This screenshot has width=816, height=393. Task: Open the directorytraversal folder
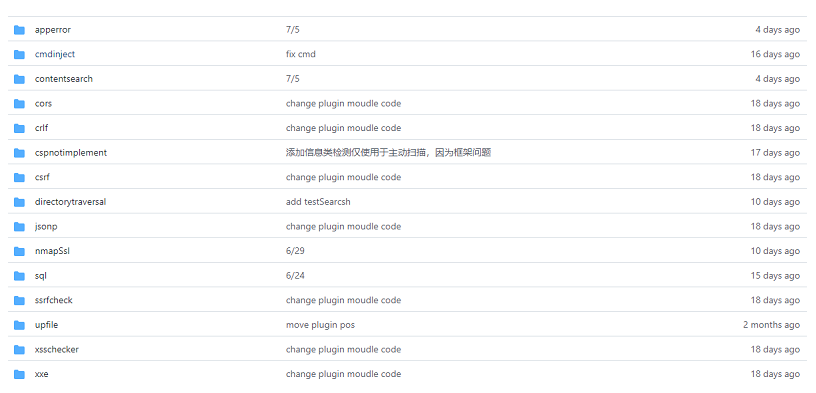70,202
